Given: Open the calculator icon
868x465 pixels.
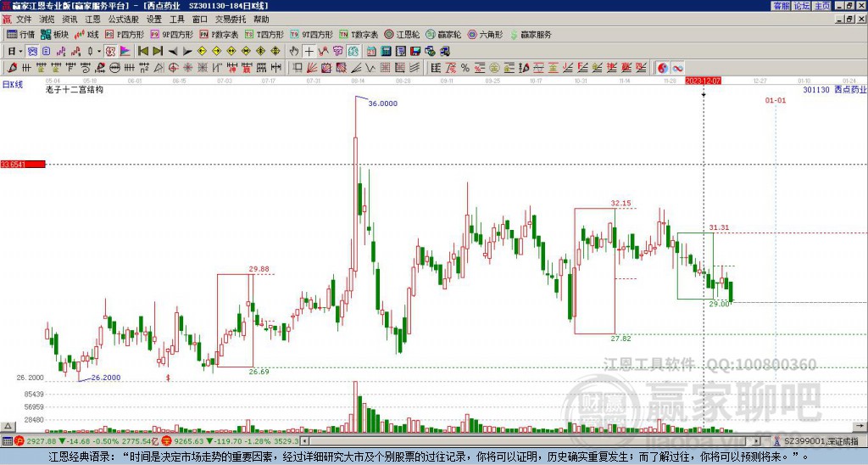Looking at the screenshot, I should pos(387,52).
